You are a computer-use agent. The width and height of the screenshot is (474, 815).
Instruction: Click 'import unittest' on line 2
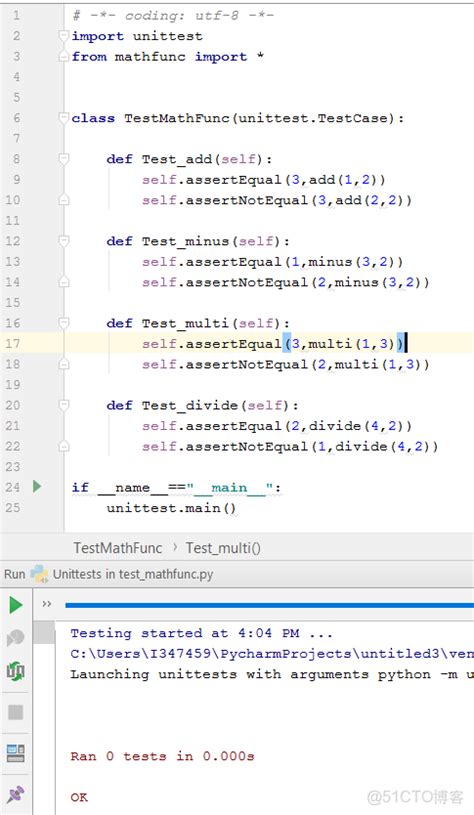[137, 36]
